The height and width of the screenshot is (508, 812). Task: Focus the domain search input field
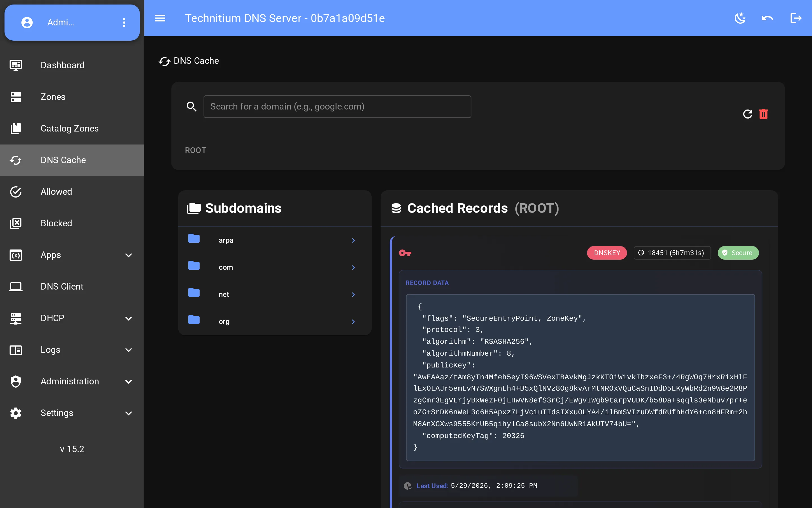[x=337, y=106]
